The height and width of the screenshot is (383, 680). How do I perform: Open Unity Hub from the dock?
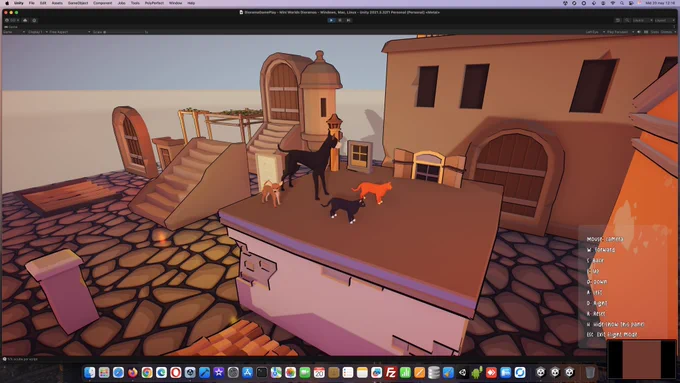coord(462,372)
